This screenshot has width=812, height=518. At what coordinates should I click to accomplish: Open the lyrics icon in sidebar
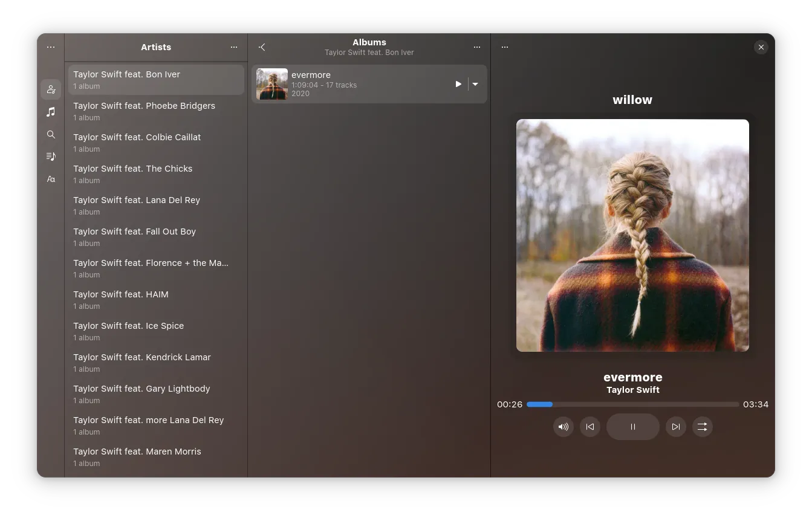51,179
